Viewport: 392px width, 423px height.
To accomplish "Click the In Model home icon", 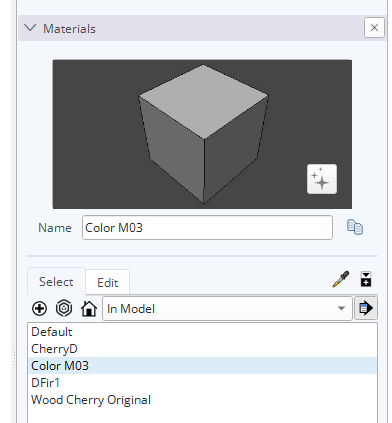I will tap(89, 309).
